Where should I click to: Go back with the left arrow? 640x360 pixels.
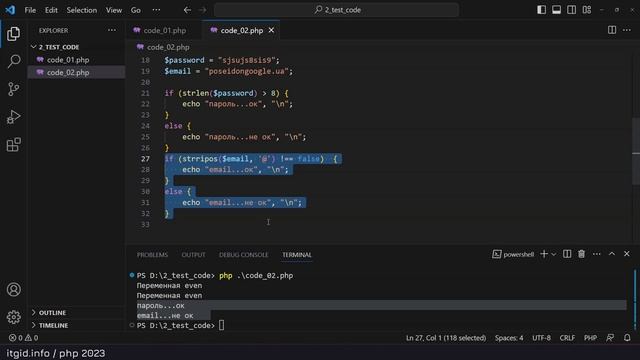click(x=187, y=10)
